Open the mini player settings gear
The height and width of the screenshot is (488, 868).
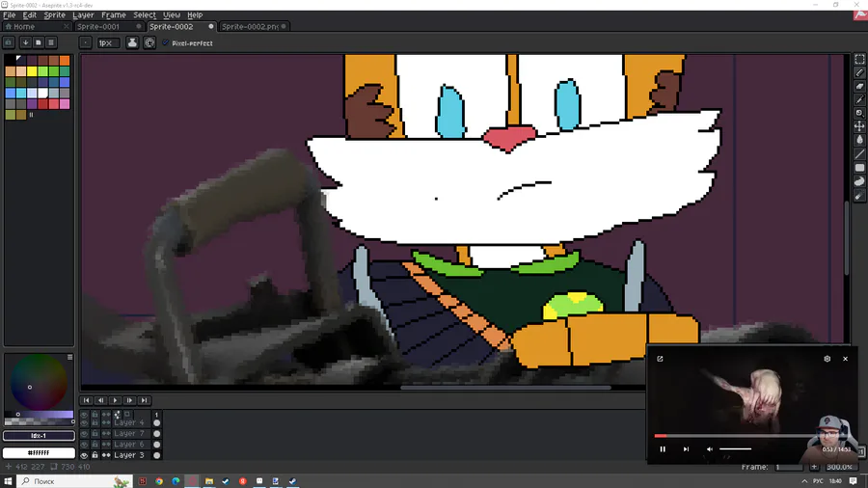point(827,359)
